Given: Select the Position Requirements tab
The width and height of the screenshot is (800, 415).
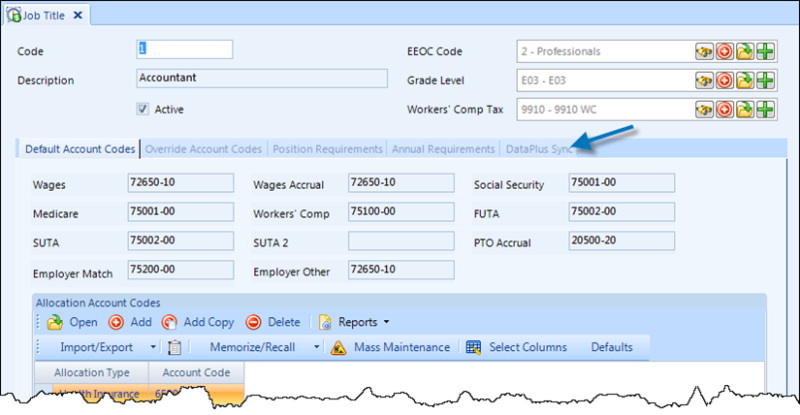Looking at the screenshot, I should [x=327, y=149].
